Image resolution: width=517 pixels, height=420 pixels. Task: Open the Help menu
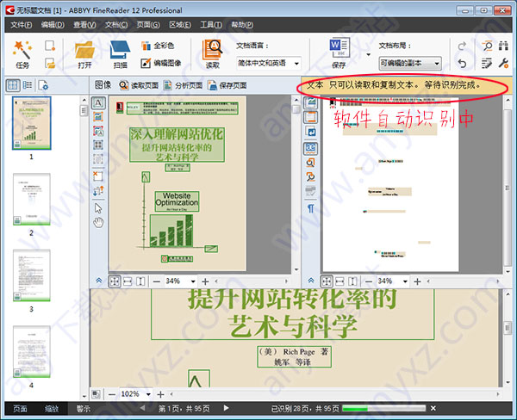242,25
